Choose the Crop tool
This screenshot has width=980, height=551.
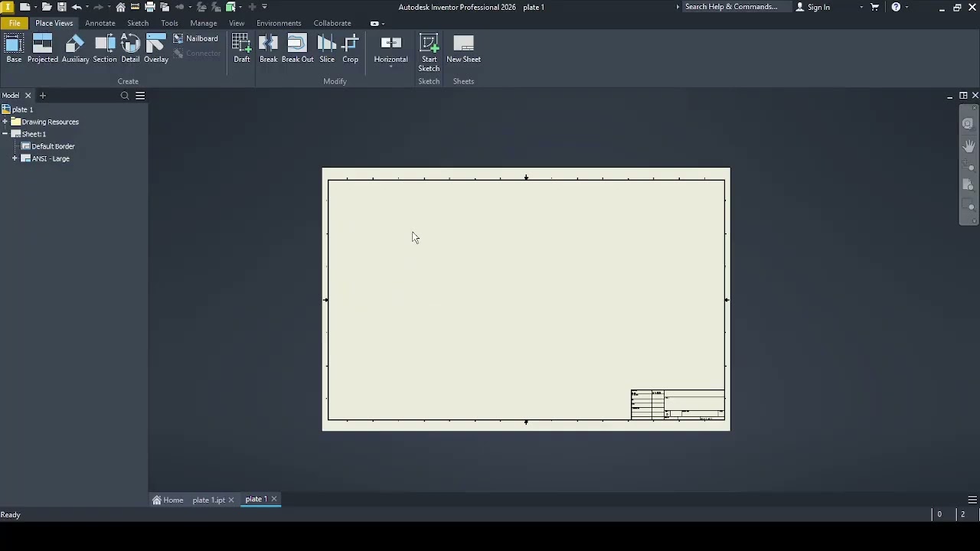(x=351, y=48)
